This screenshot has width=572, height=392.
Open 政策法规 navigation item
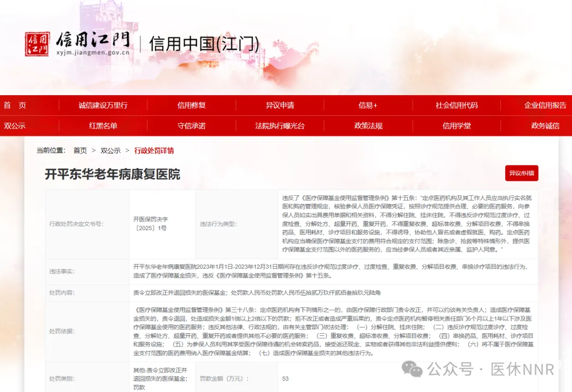coord(368,126)
